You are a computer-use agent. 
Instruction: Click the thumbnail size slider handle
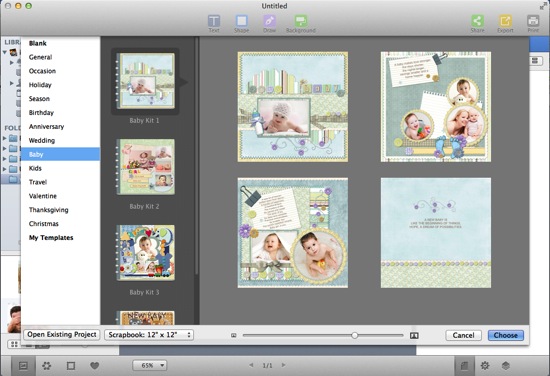point(355,335)
